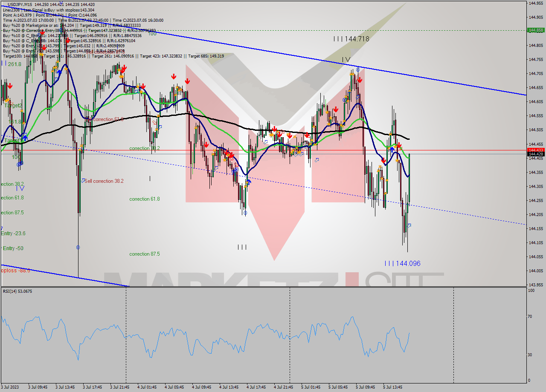Click the '4 Jul 13:45' time axis label
The width and height of the screenshot is (546, 392).
coord(229,387)
